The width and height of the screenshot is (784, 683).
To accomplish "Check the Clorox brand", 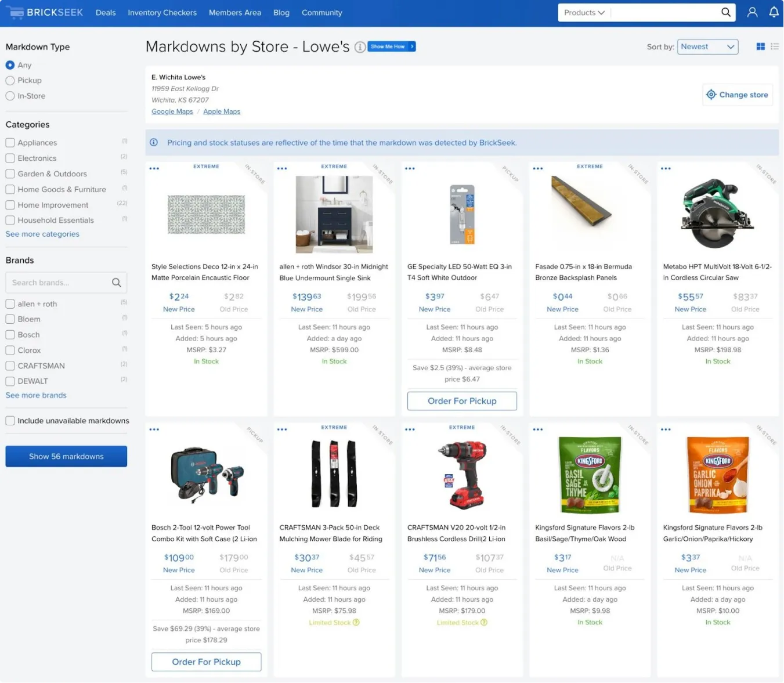I will (10, 350).
